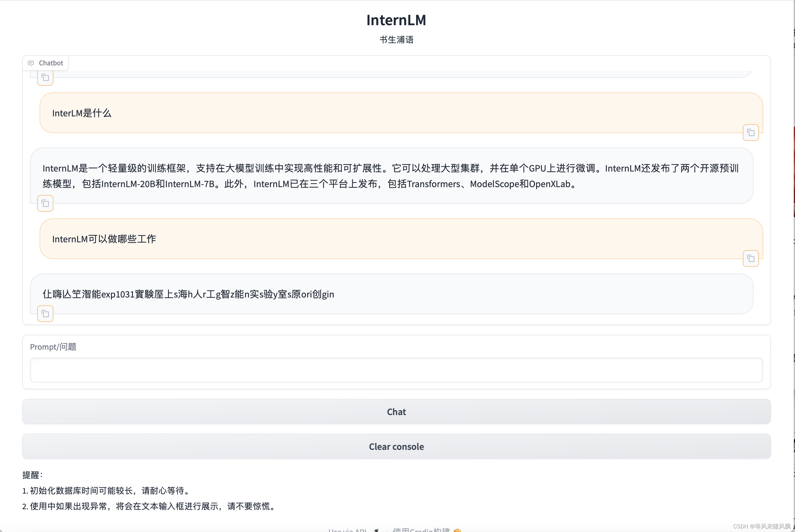Copy the garbled exp1031 bot response
The width and height of the screenshot is (795, 532).
45,313
